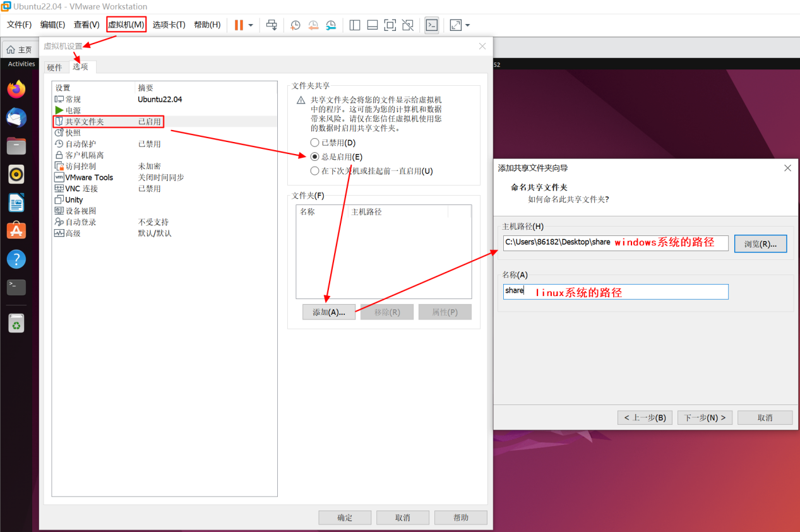Open Ubuntu Software from the dock

click(16, 231)
